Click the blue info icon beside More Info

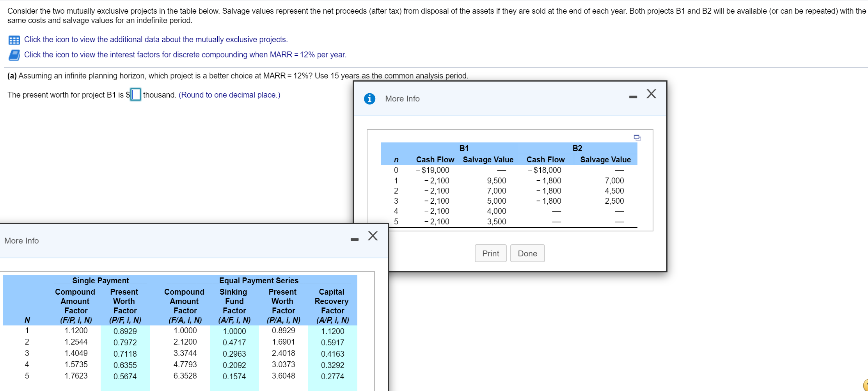(x=369, y=99)
